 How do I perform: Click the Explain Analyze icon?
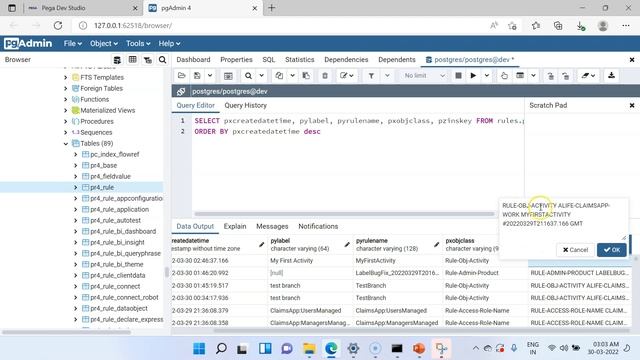click(520, 76)
